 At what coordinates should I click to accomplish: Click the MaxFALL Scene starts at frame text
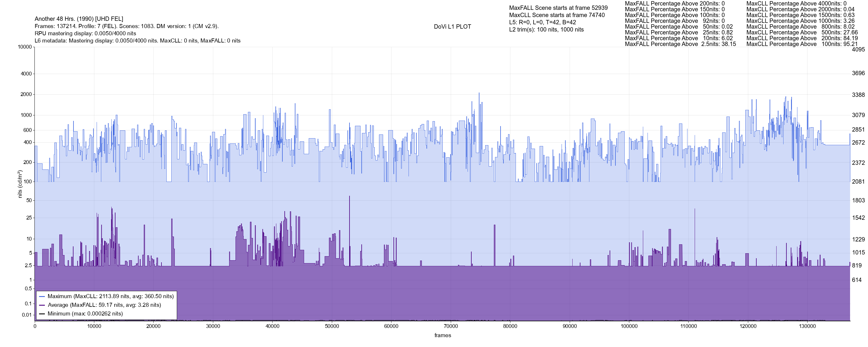click(x=558, y=8)
